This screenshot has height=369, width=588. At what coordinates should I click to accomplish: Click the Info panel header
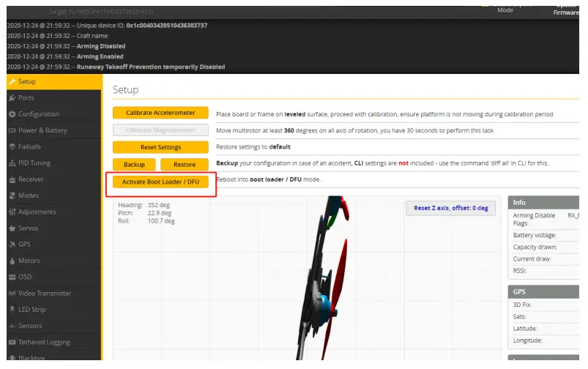[x=543, y=203]
